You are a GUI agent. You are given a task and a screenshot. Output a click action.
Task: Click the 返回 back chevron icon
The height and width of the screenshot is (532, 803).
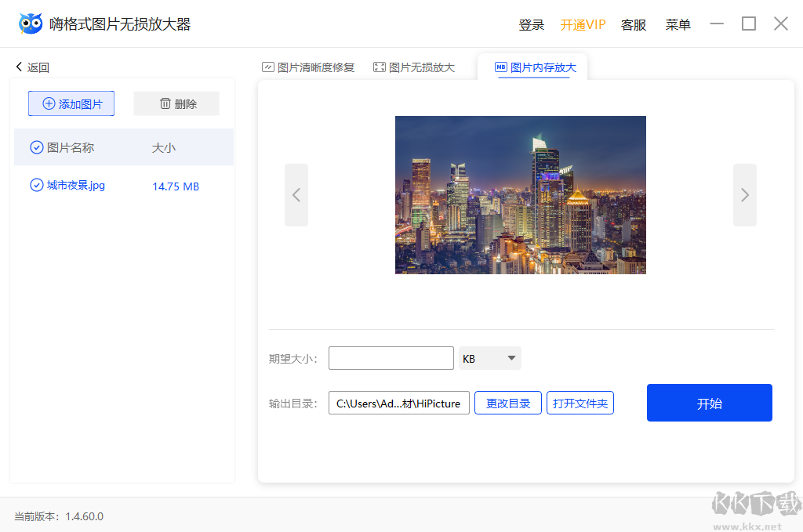pos(19,67)
